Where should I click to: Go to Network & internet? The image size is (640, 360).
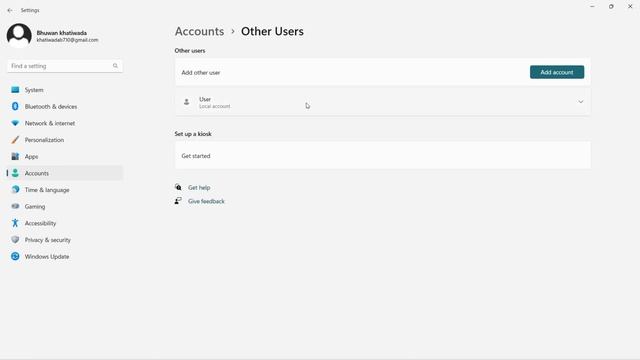click(x=64, y=123)
